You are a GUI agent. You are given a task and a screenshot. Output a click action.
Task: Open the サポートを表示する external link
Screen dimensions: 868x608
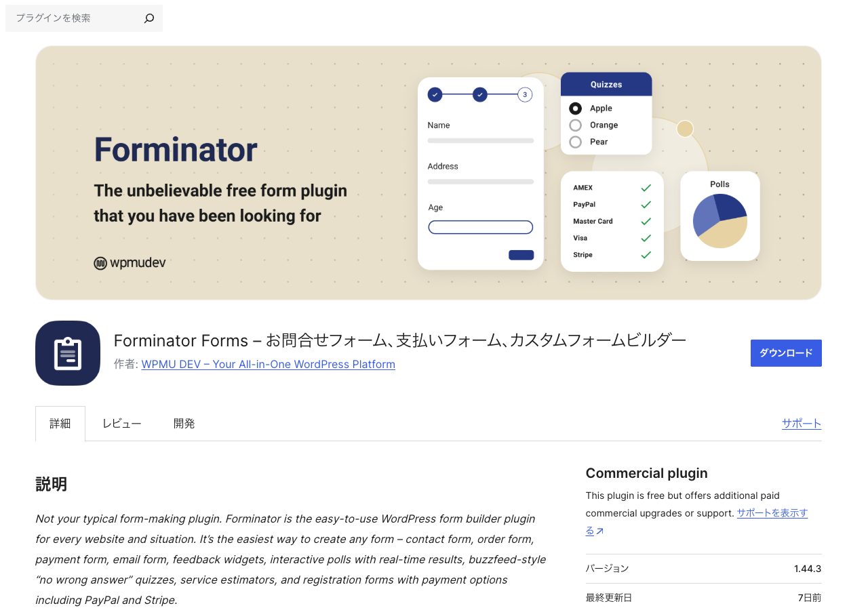772,513
